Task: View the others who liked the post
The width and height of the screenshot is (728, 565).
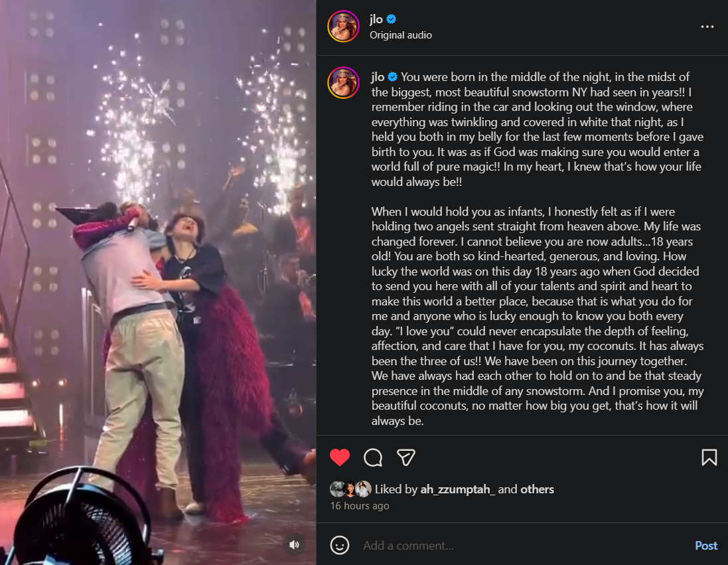Action: click(537, 489)
